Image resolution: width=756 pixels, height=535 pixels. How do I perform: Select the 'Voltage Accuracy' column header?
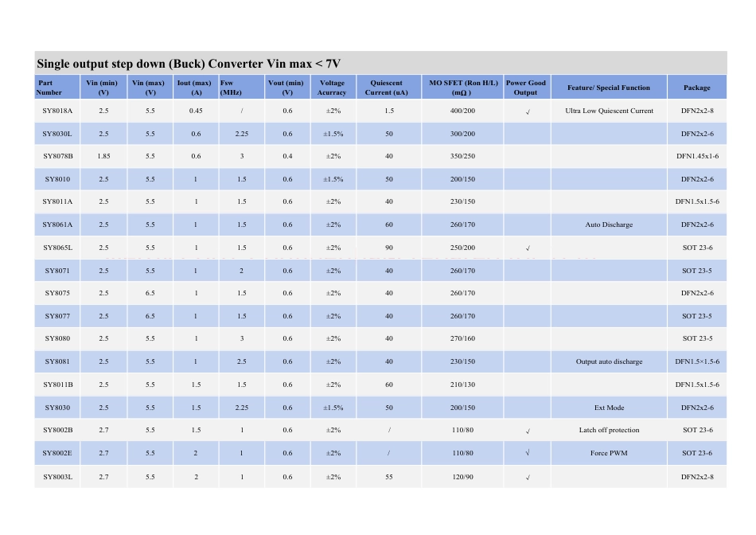[333, 88]
